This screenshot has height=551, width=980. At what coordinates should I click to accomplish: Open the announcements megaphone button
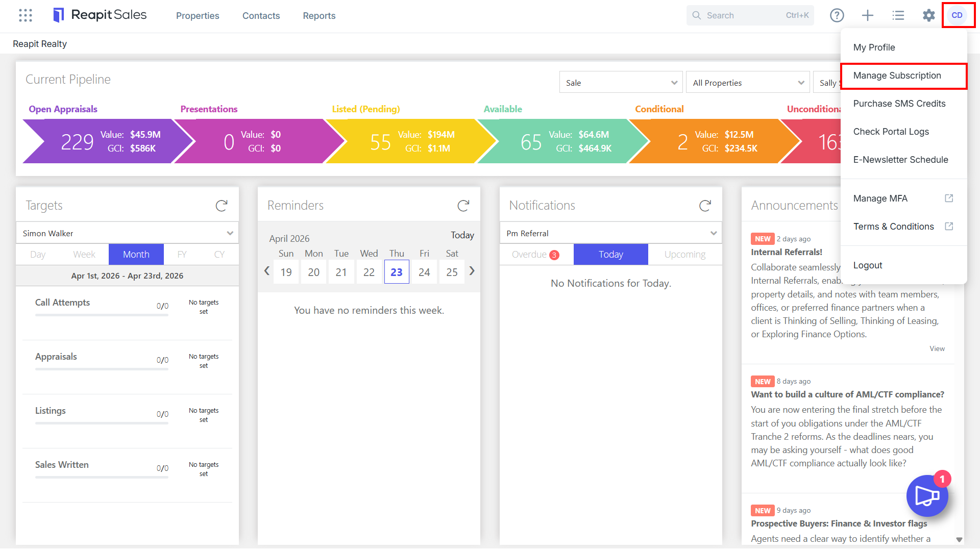(x=927, y=496)
